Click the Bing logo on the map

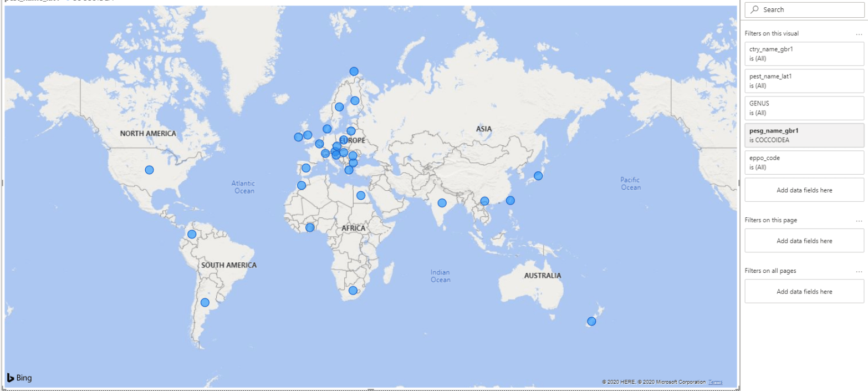tap(19, 378)
